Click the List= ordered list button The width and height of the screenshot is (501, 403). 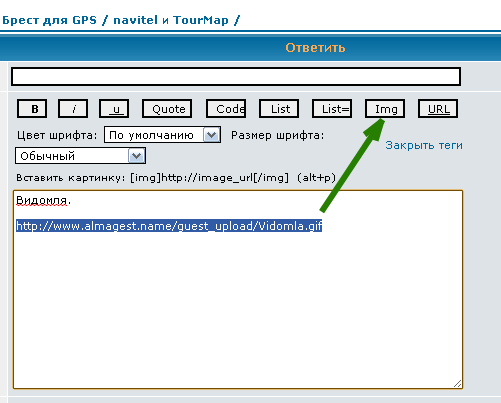pyautogui.click(x=332, y=109)
